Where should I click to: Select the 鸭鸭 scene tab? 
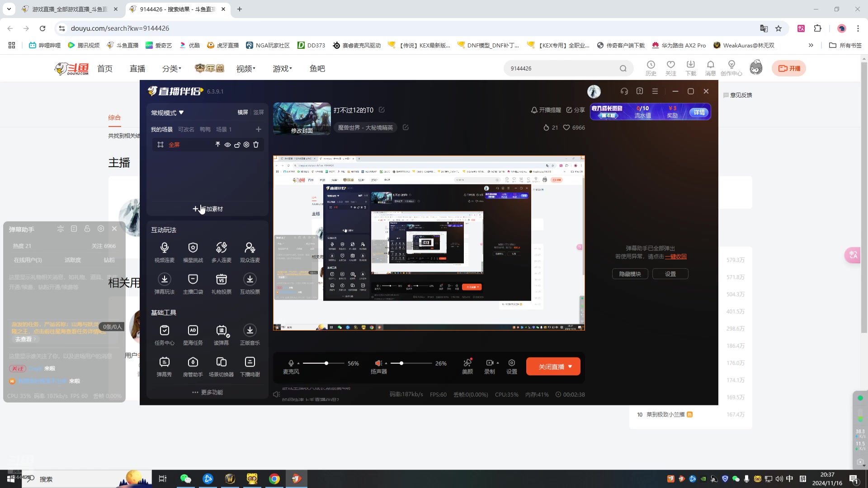(x=205, y=129)
